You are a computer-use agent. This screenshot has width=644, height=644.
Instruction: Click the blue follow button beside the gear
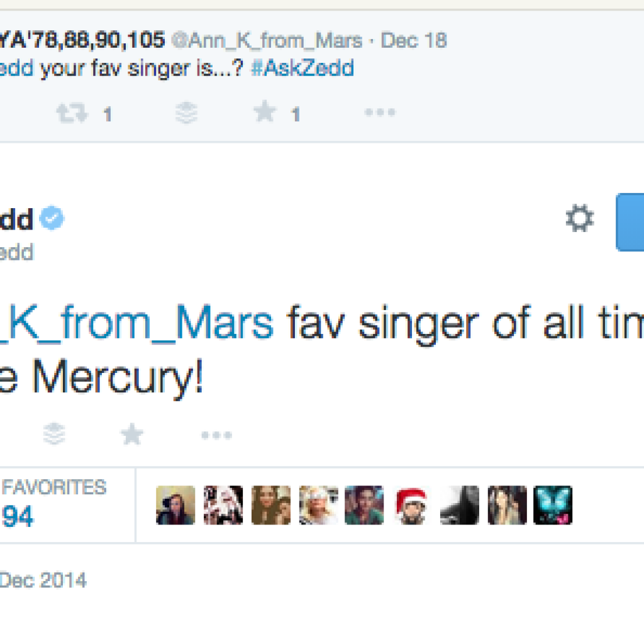[630, 222]
